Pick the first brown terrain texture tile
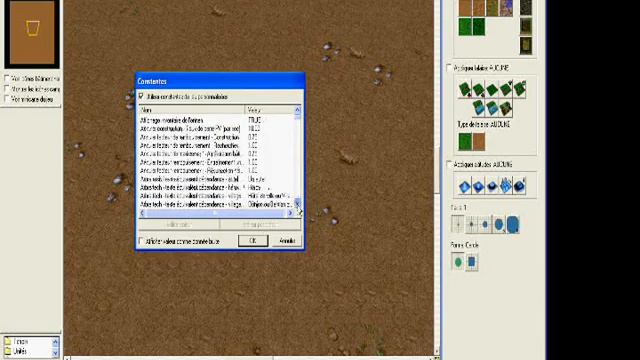 click(465, 8)
